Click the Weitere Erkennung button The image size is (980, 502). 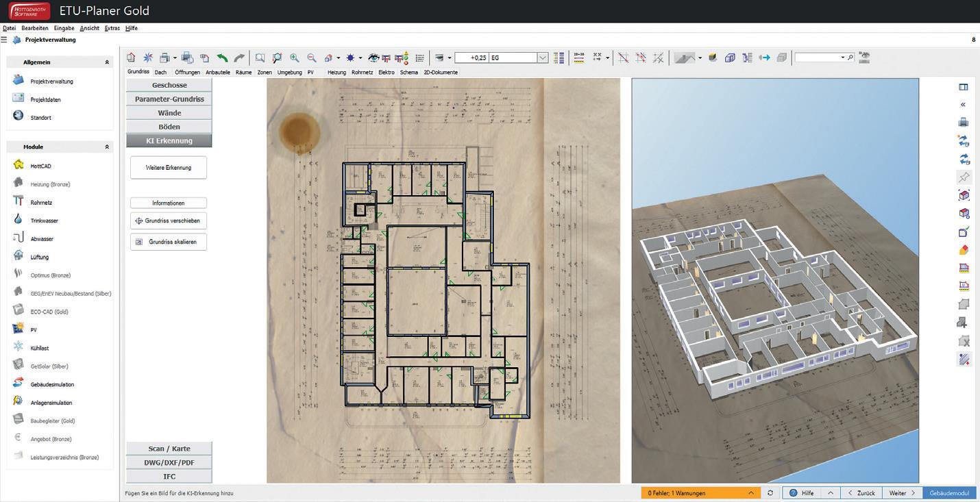point(169,168)
